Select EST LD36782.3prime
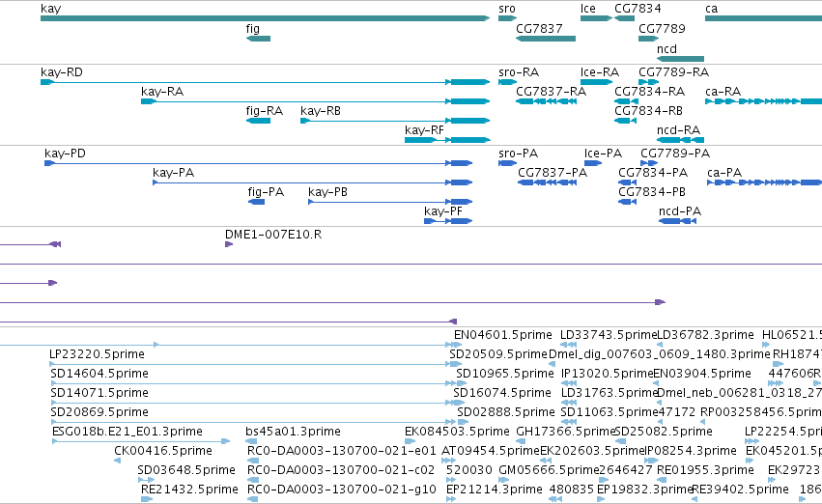 pyautogui.click(x=660, y=345)
